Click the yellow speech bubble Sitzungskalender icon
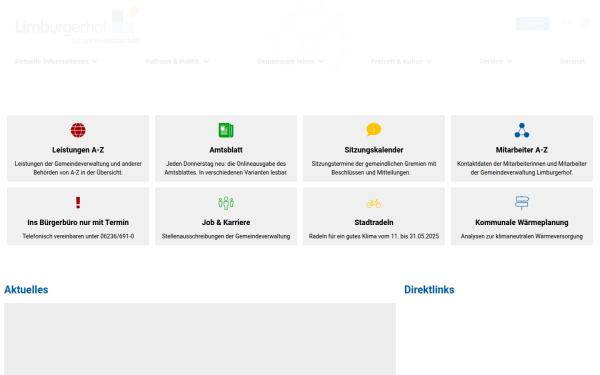Screen dimensions: 600x375 tap(373, 130)
